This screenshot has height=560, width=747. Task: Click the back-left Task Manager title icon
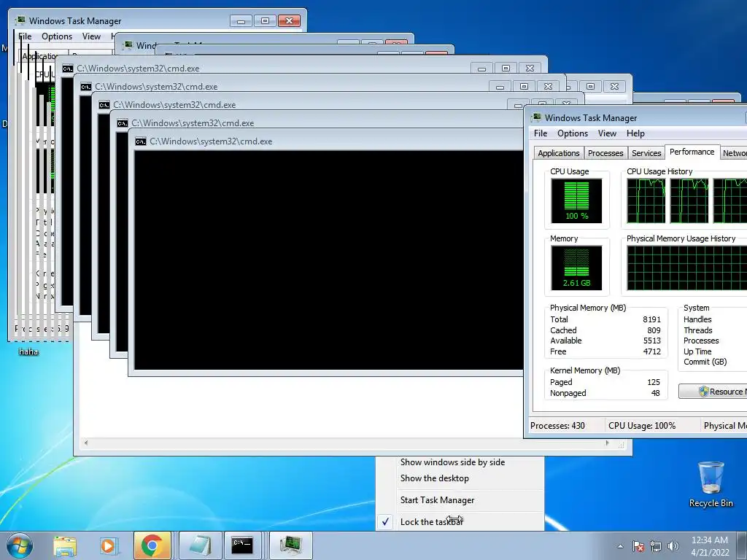pyautogui.click(x=20, y=20)
